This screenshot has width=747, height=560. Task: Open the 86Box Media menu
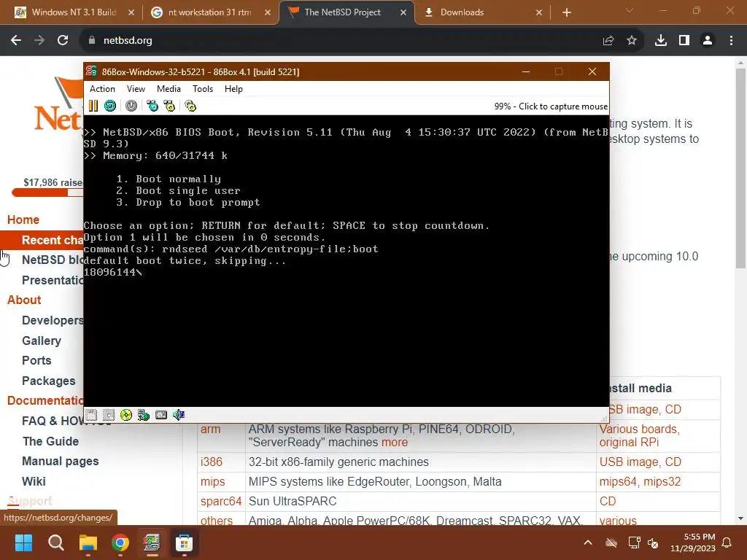pos(169,88)
